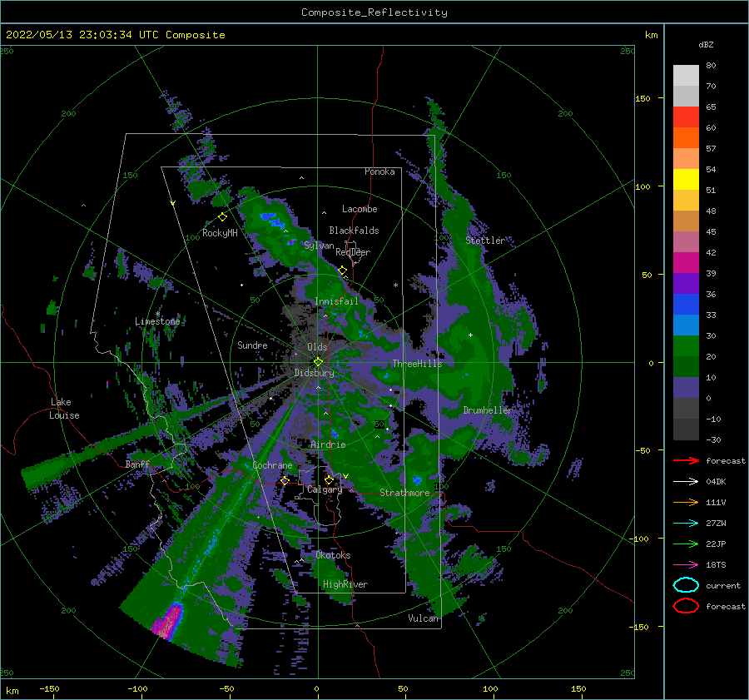Click the Calgary label
The height and width of the screenshot is (700, 749).
(x=325, y=489)
